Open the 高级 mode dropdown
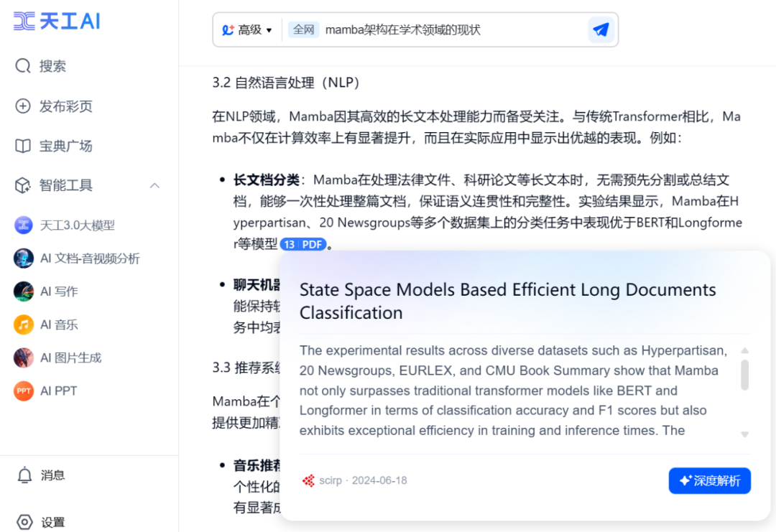776x532 pixels. [x=248, y=29]
